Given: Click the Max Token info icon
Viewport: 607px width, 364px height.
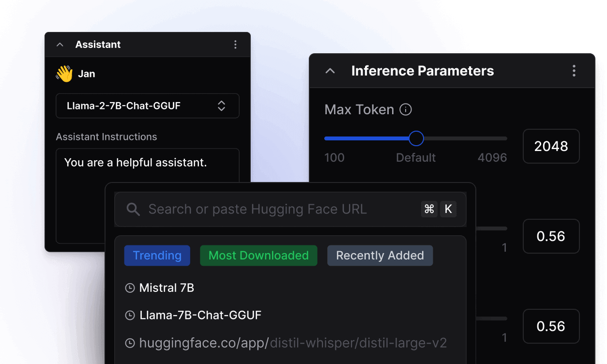Looking at the screenshot, I should pyautogui.click(x=406, y=110).
